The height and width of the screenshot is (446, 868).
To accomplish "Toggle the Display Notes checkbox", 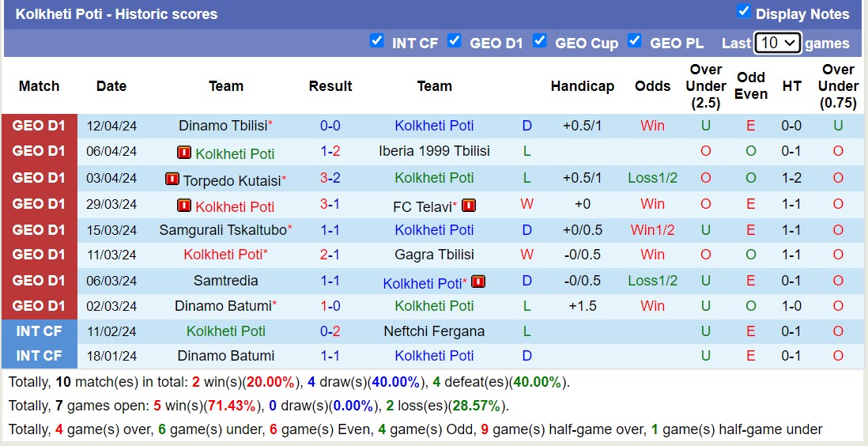I will [743, 11].
